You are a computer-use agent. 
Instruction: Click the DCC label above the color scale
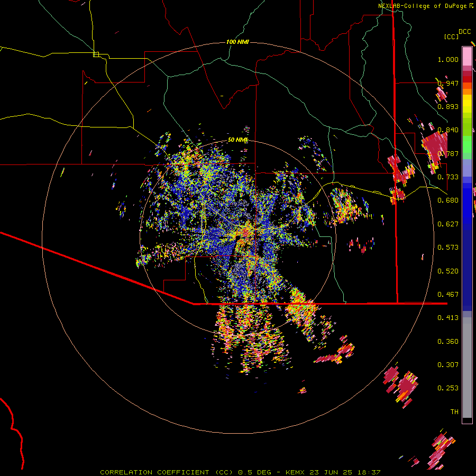[465, 32]
